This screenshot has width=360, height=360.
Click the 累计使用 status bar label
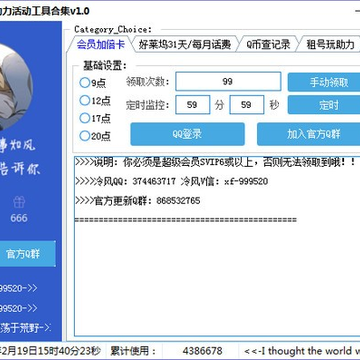click(133, 351)
